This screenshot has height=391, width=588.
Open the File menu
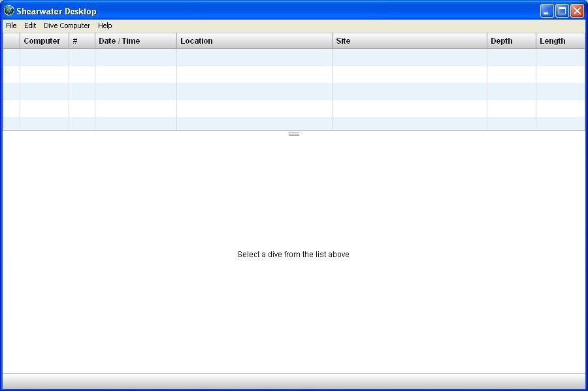pyautogui.click(x=10, y=25)
